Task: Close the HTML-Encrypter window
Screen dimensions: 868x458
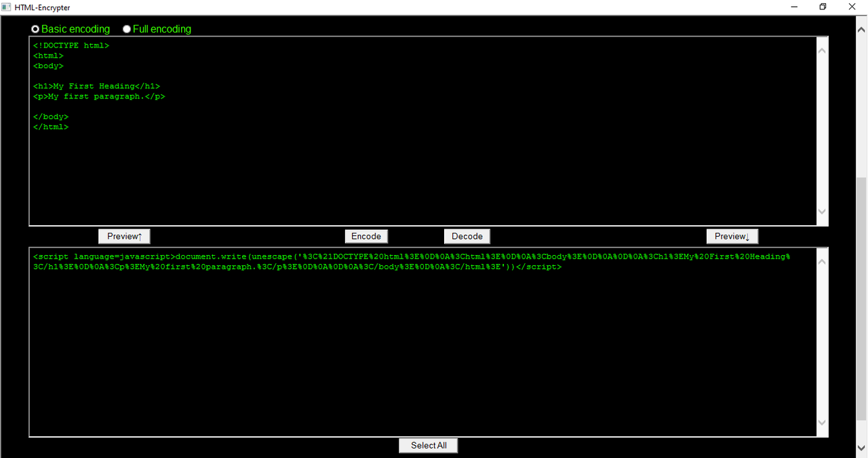Action: [852, 7]
